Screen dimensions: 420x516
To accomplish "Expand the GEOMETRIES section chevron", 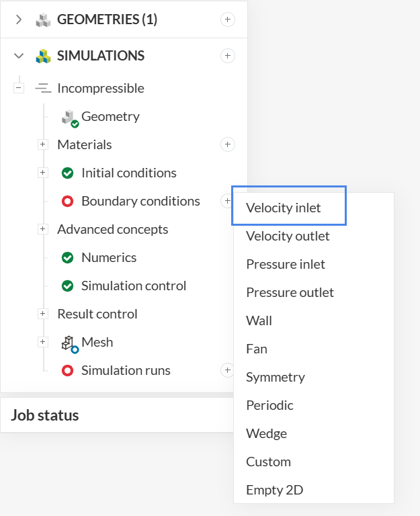I will coord(19,19).
